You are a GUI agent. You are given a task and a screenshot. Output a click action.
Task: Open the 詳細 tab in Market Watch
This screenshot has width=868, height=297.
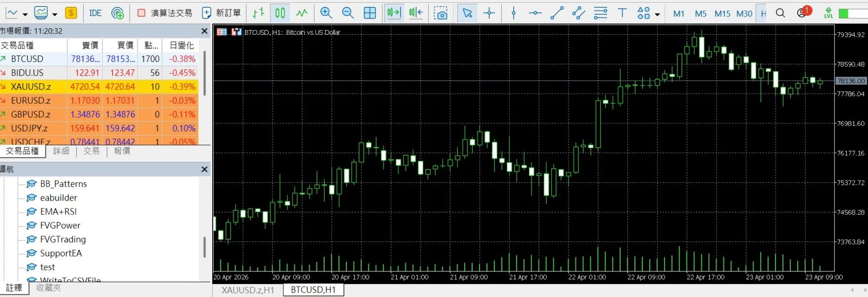point(61,151)
